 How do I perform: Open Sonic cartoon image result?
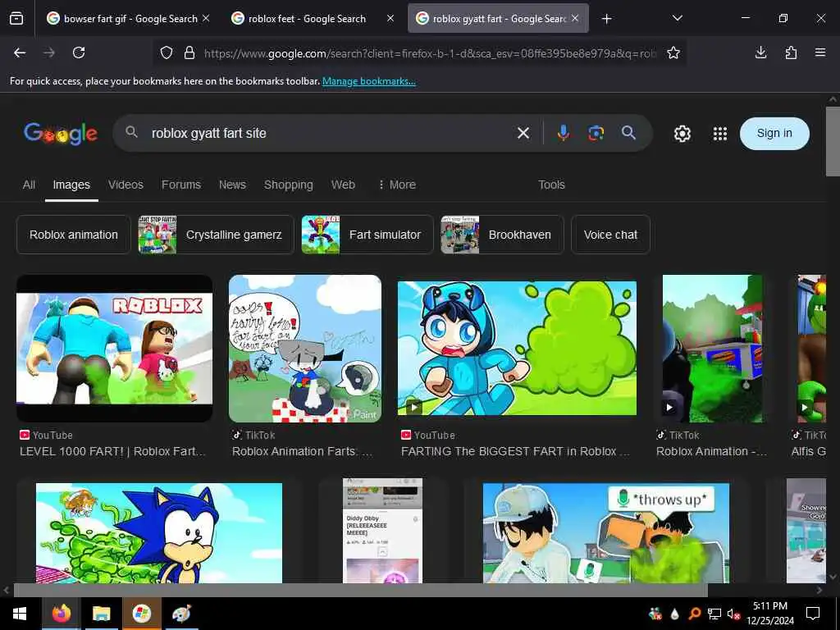point(159,532)
